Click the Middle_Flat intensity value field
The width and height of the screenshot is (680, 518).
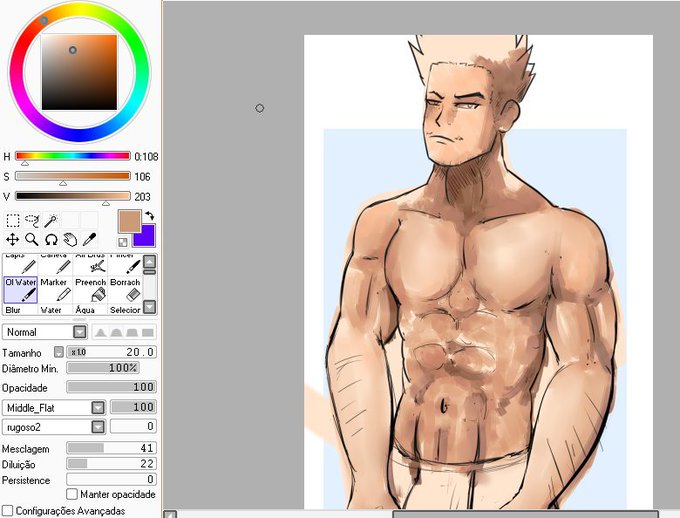click(134, 407)
